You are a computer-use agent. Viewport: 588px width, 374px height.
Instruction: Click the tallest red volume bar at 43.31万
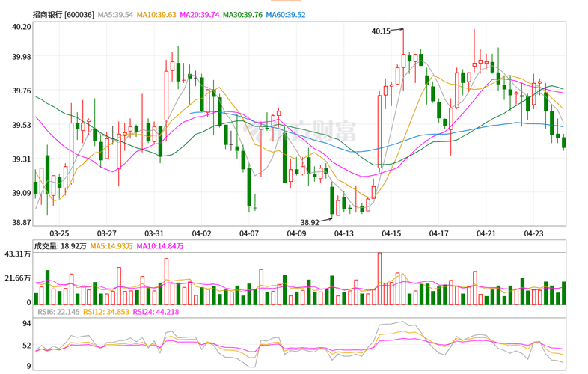click(379, 279)
